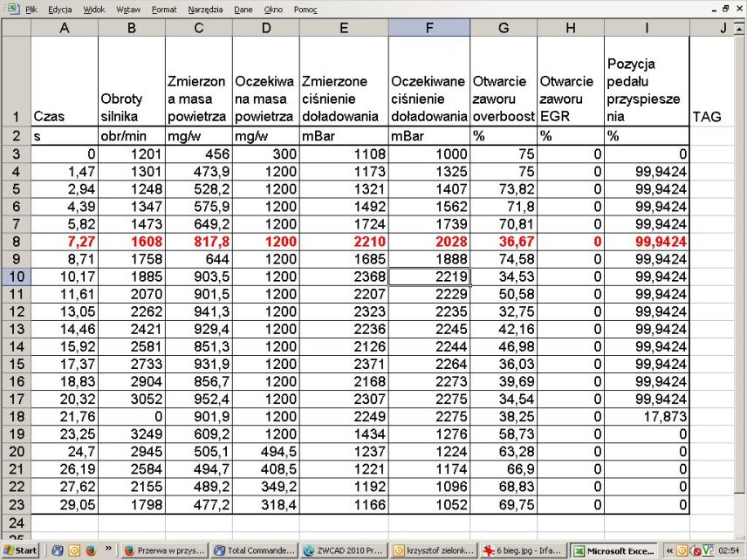This screenshot has height=560, width=747.
Task: Switch to Total Commander taskbar button
Action: point(253,550)
